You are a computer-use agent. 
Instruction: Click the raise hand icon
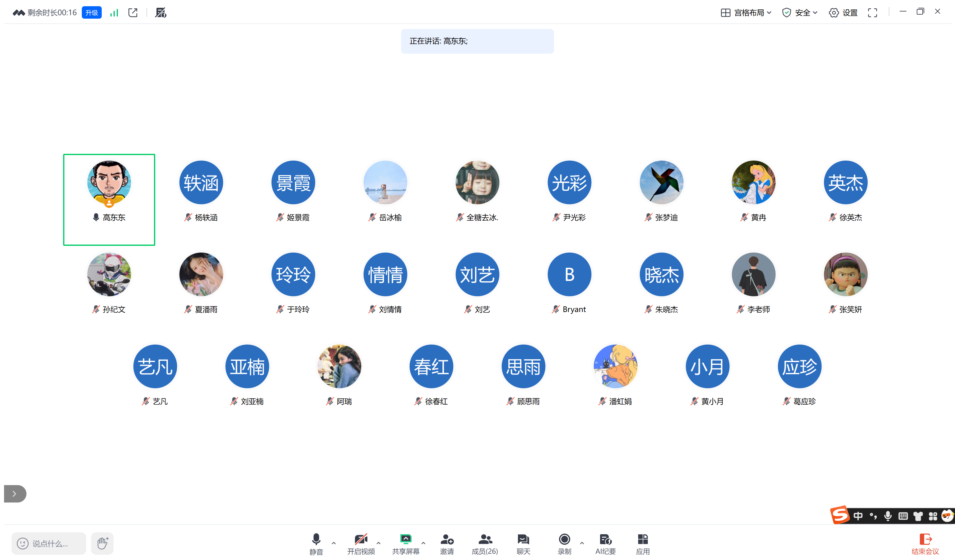(102, 543)
